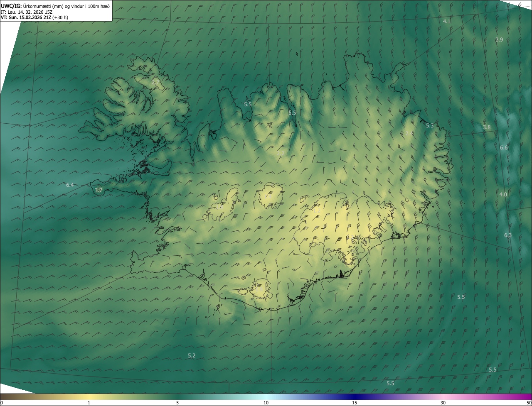532x406 pixels.
Task: Click the 5.2 value label on the map
Action: tap(192, 356)
